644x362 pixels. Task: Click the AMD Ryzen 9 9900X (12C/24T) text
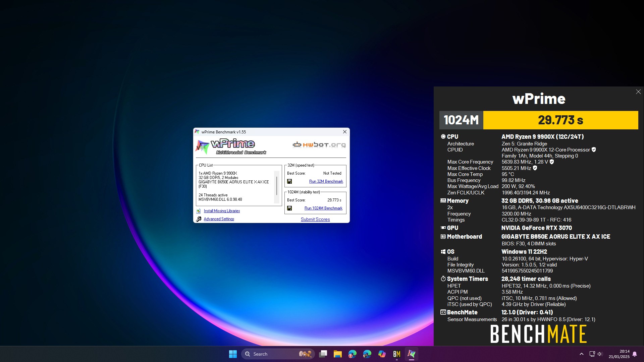(543, 136)
